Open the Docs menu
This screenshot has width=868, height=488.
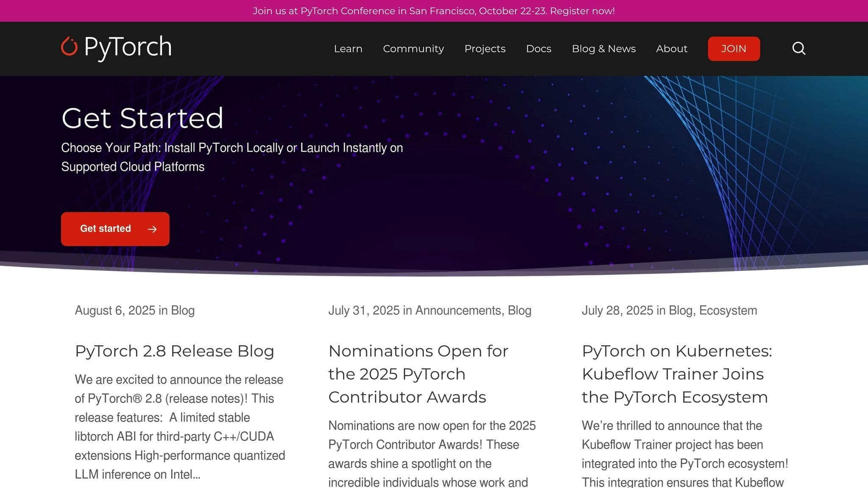coord(539,49)
